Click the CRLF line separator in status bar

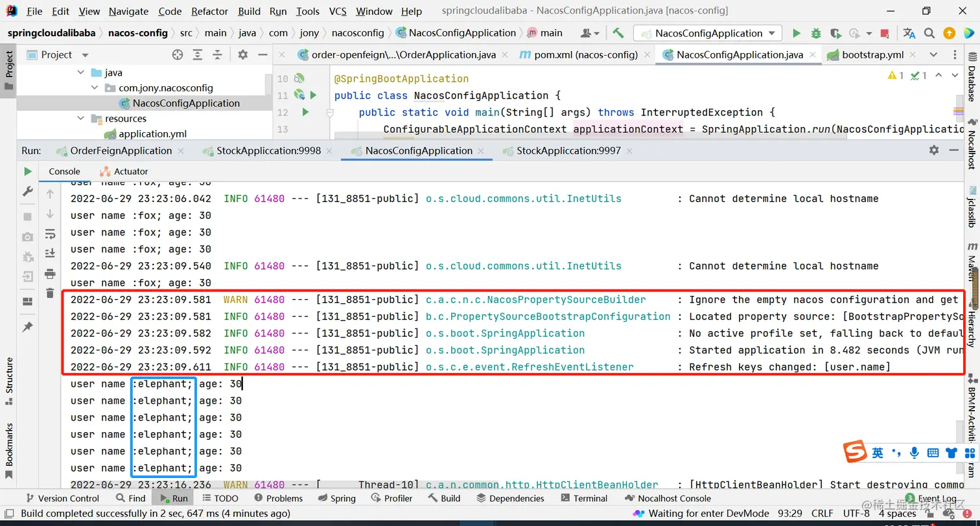pyautogui.click(x=822, y=514)
